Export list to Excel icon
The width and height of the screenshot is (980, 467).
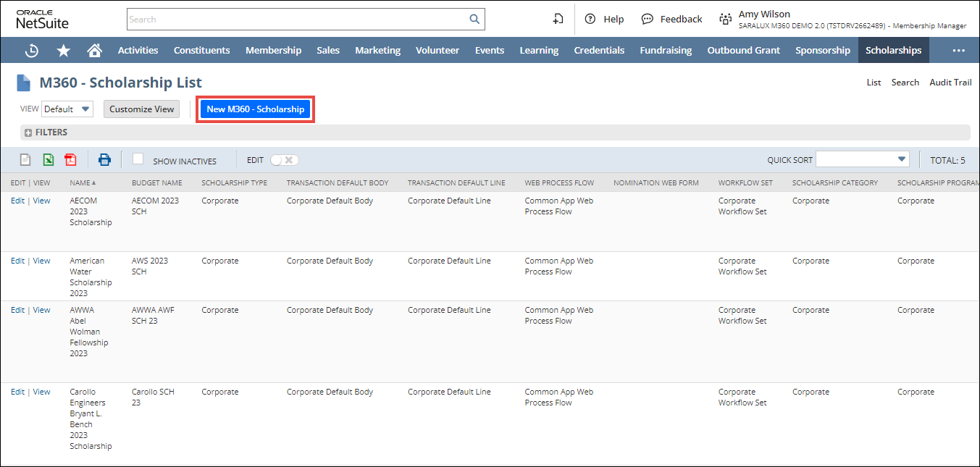(x=48, y=160)
